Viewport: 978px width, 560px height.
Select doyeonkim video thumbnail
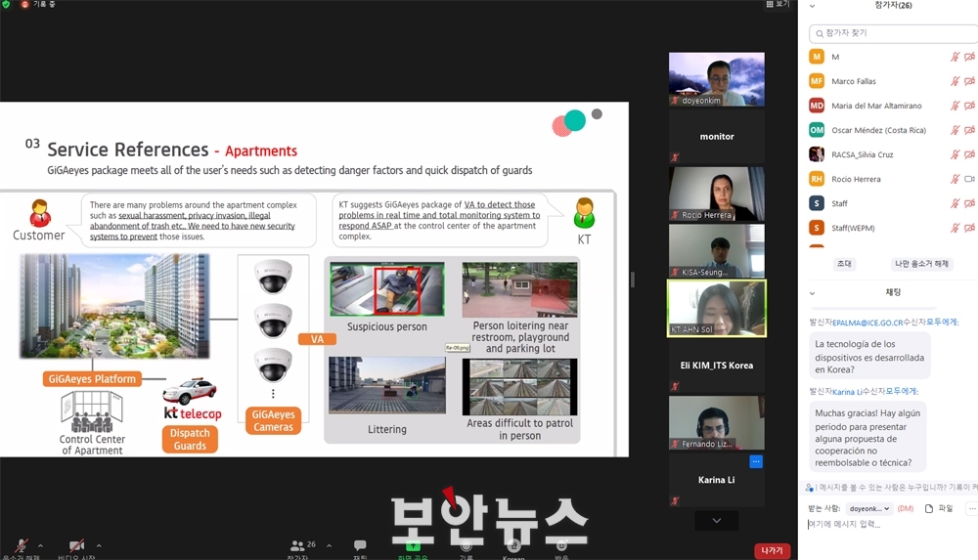(x=717, y=79)
